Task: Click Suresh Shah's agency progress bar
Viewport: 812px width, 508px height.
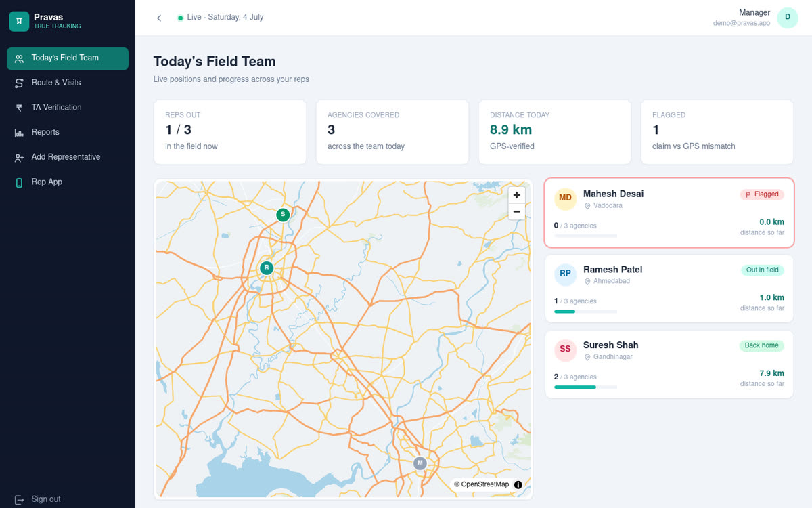Action: click(x=585, y=387)
